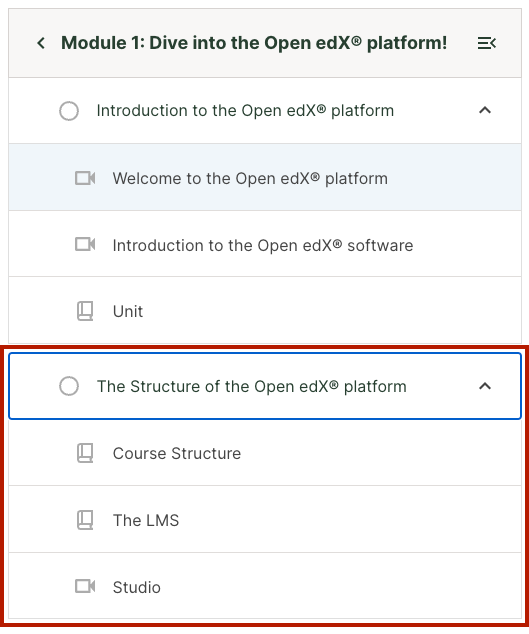
Task: Click the video icon beside Introduction to the Open edX software
Action: [85, 244]
